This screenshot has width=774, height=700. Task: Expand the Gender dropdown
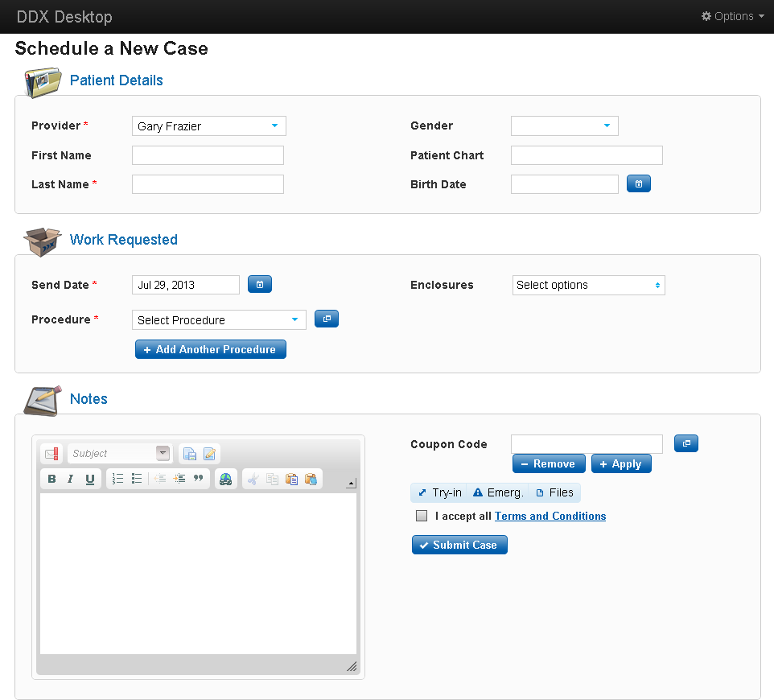(564, 126)
